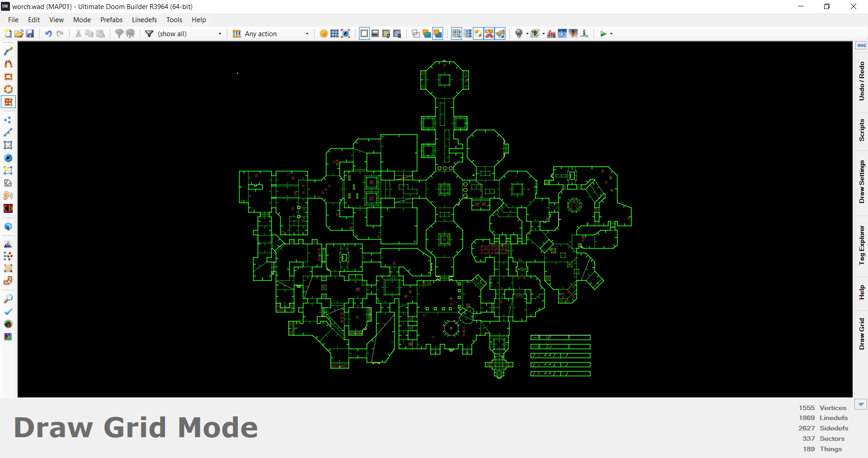Toggle Snap to Grid button

coord(457,33)
